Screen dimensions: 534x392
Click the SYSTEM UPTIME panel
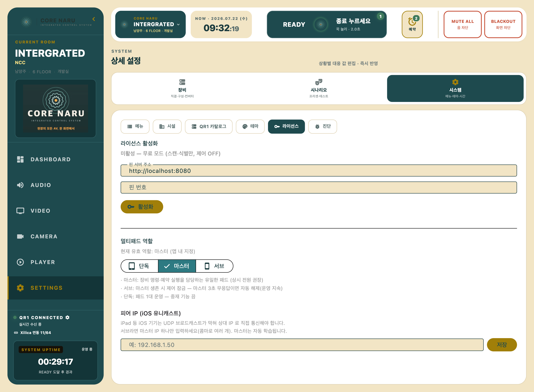tap(56, 361)
